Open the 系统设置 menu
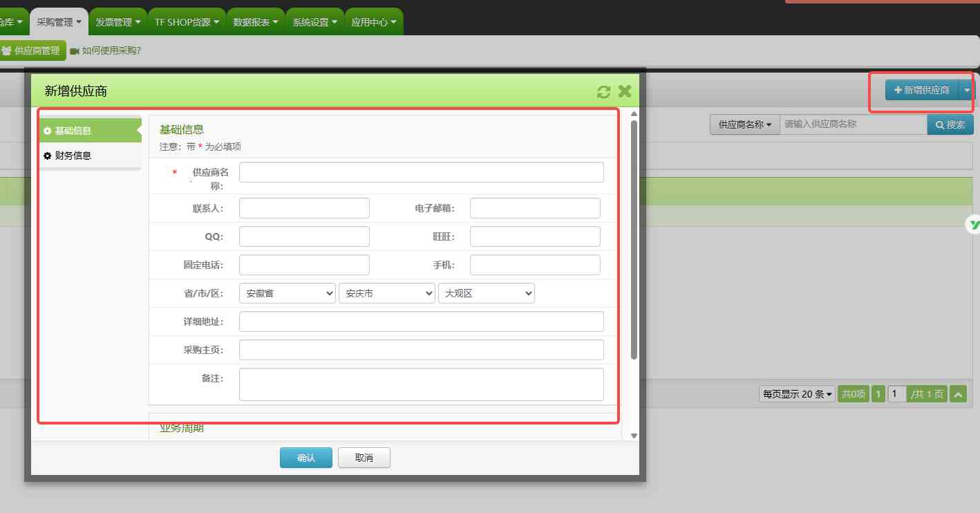 click(314, 21)
